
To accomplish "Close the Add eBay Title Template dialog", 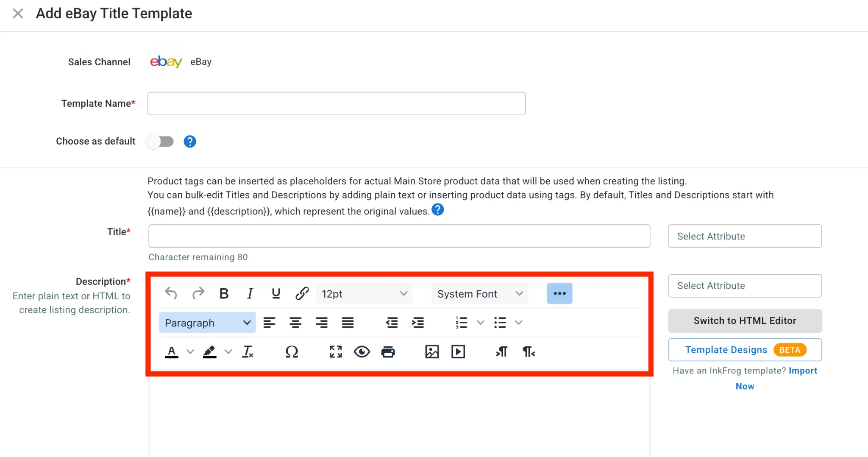I will [x=18, y=14].
